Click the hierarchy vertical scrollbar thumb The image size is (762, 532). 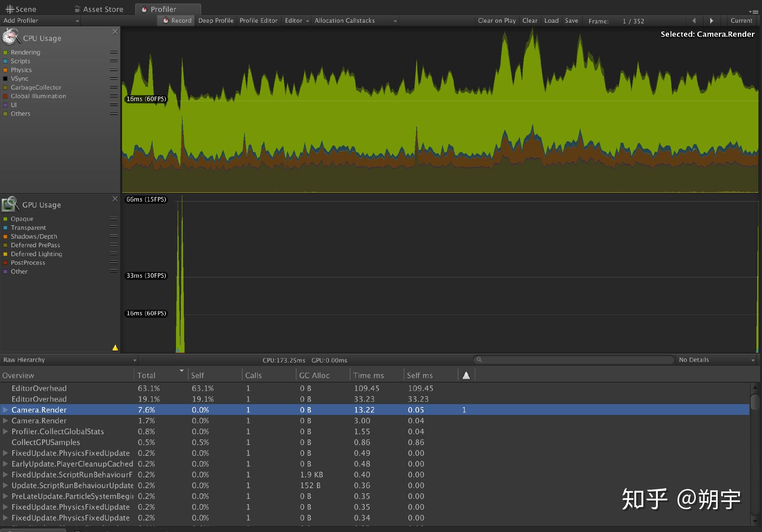pos(755,402)
